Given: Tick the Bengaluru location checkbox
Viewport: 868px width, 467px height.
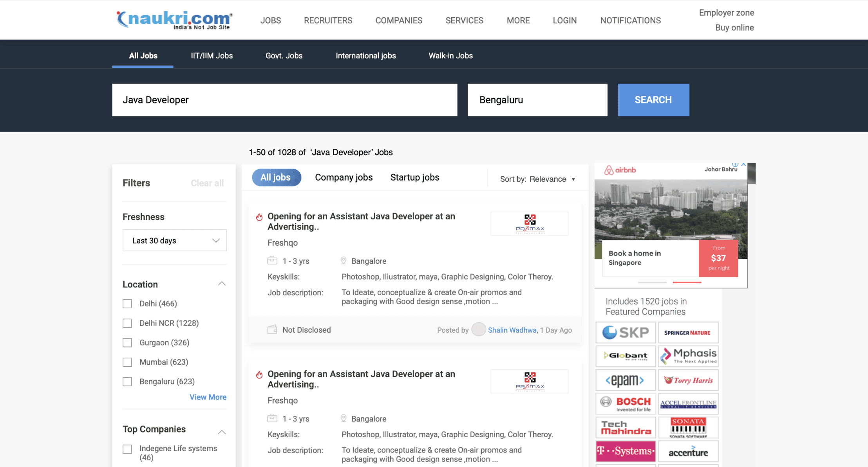Looking at the screenshot, I should click(127, 382).
